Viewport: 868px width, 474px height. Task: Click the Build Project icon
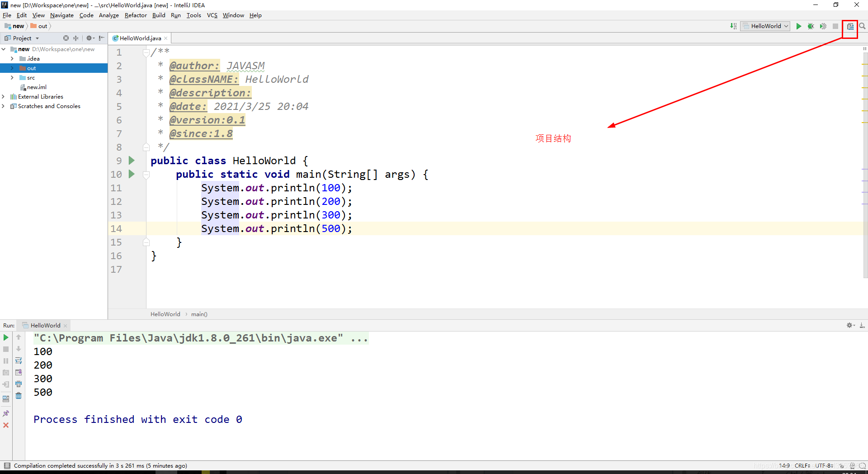(733, 26)
